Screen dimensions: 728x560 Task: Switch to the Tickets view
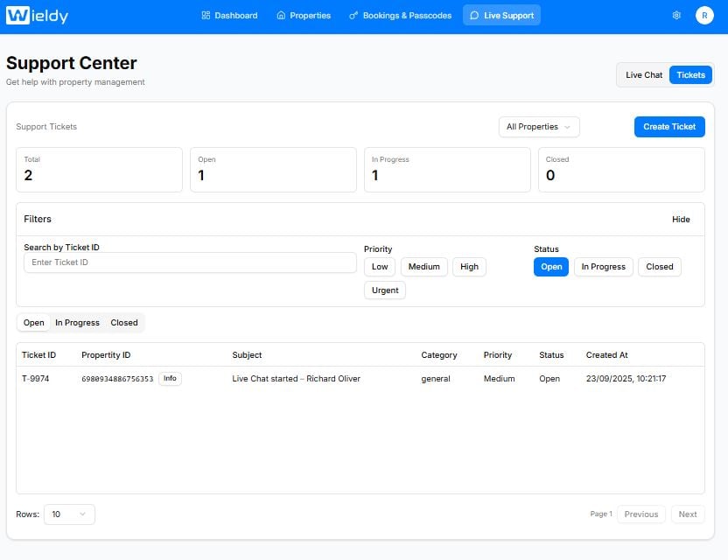click(690, 75)
